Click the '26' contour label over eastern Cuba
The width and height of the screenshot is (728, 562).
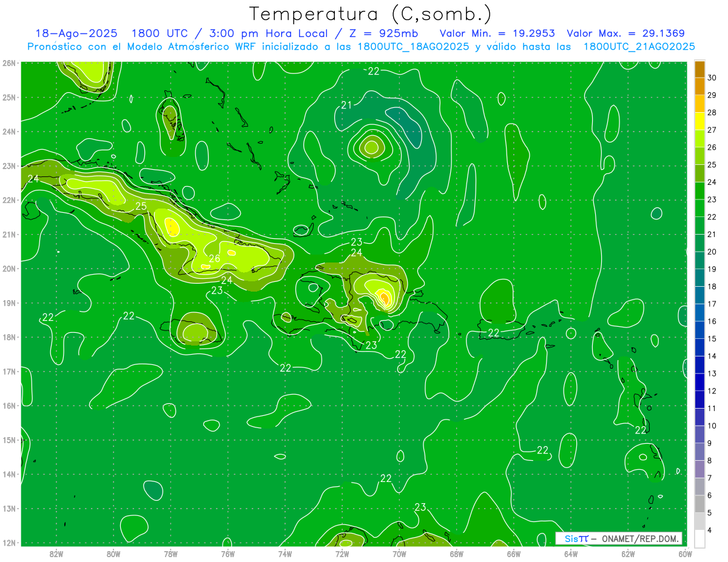click(x=215, y=258)
